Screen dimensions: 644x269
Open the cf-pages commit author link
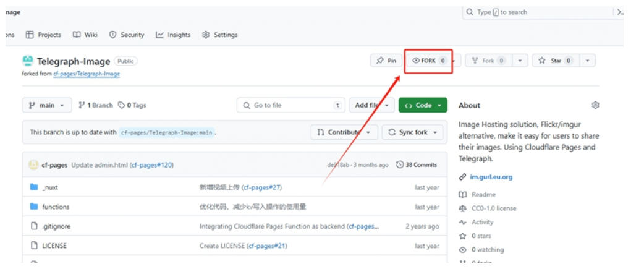54,165
